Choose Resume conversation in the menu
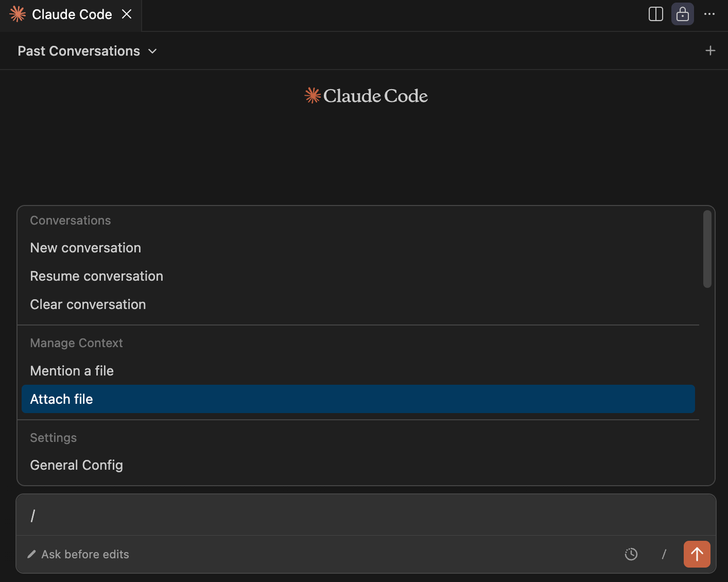Viewport: 728px width, 582px height. click(96, 276)
